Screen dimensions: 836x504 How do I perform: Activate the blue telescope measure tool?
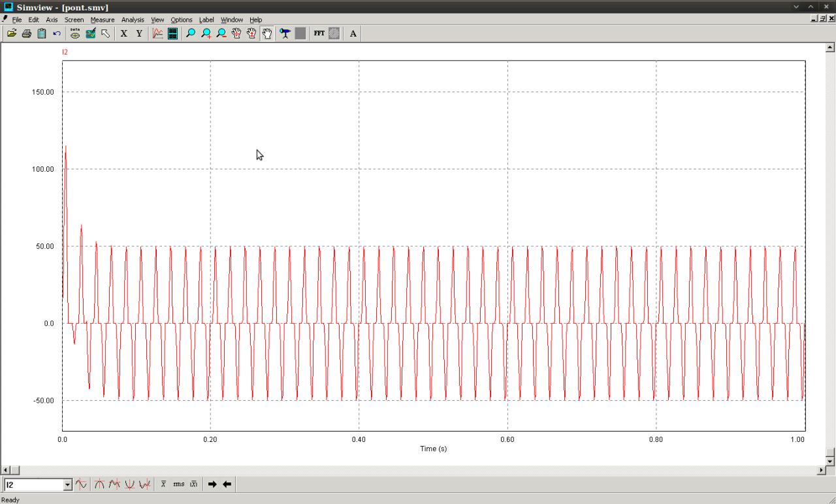click(x=285, y=33)
